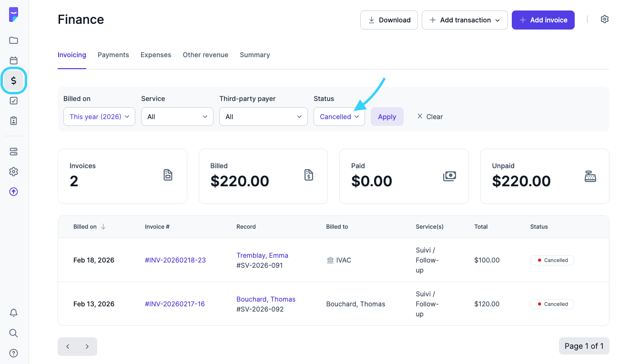This screenshot has height=364, width=619.
Task: Click the search magnifier icon in sidebar
Action: tap(14, 333)
